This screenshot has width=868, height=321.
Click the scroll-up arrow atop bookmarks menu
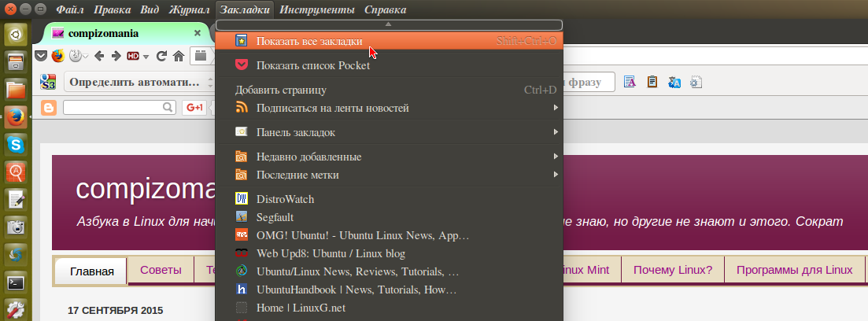pos(390,25)
